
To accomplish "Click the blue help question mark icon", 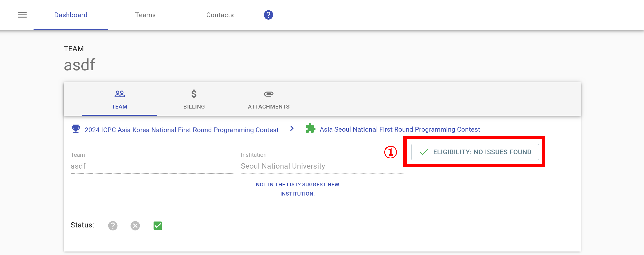I will [268, 15].
